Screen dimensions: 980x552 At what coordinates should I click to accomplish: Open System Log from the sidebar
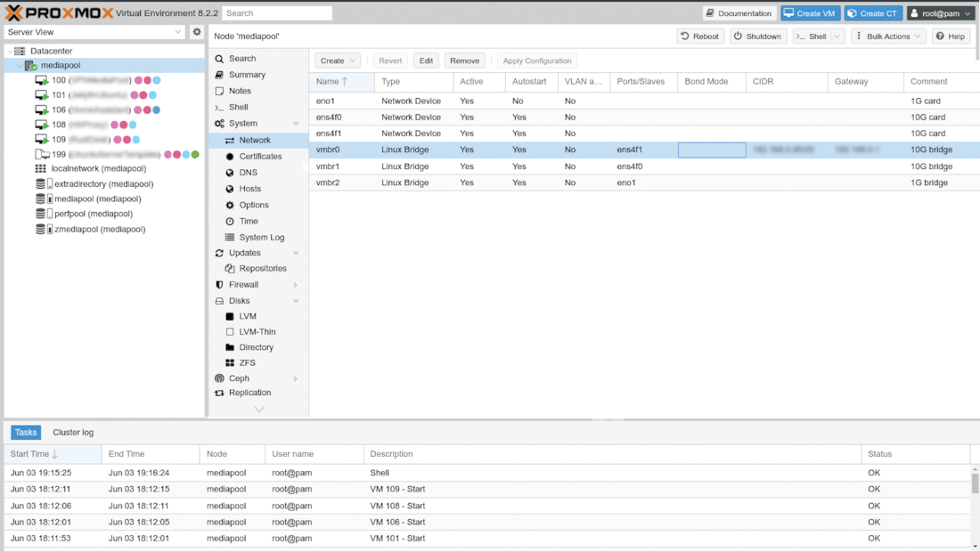click(x=261, y=238)
